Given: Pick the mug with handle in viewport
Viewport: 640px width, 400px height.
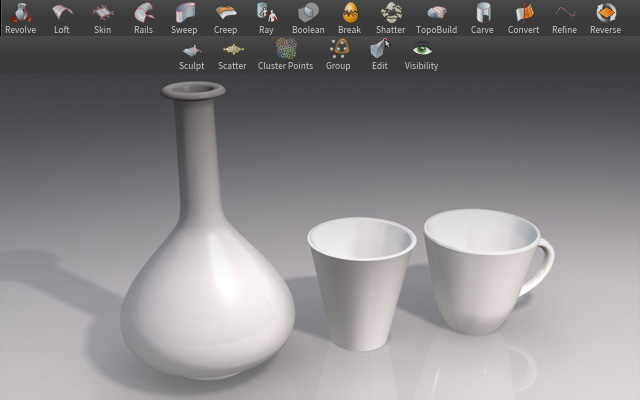Looking at the screenshot, I should pyautogui.click(x=482, y=271).
